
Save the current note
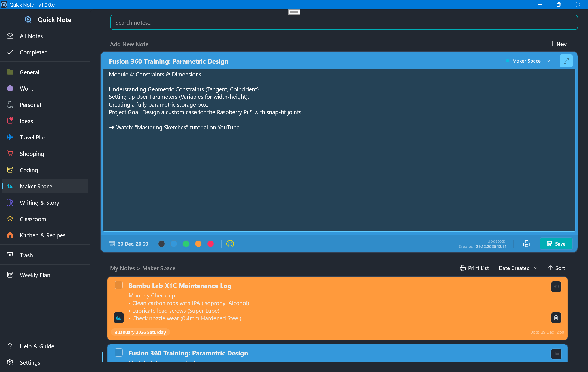556,244
